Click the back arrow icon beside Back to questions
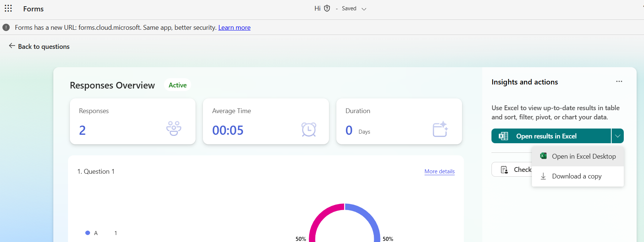Image resolution: width=644 pixels, height=242 pixels. pyautogui.click(x=12, y=46)
